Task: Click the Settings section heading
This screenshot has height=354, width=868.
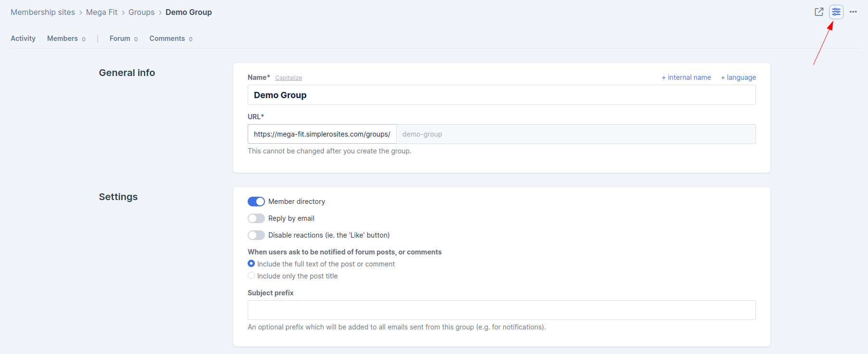Action: 118,197
